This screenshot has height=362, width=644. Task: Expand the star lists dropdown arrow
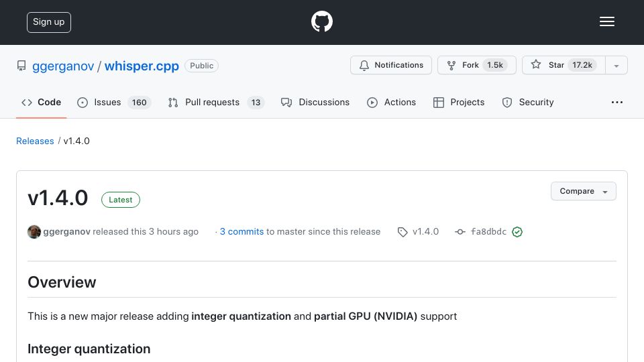pyautogui.click(x=616, y=66)
